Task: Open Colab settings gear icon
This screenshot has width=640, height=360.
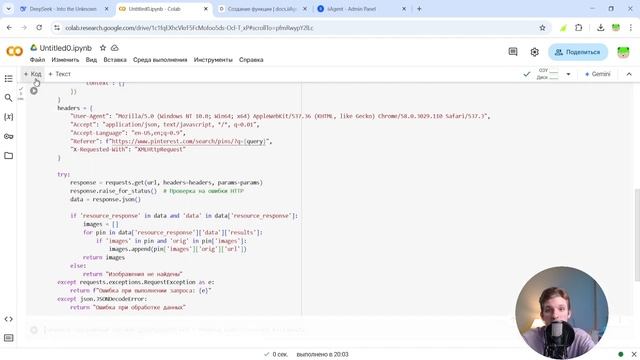Action: pyautogui.click(x=534, y=52)
